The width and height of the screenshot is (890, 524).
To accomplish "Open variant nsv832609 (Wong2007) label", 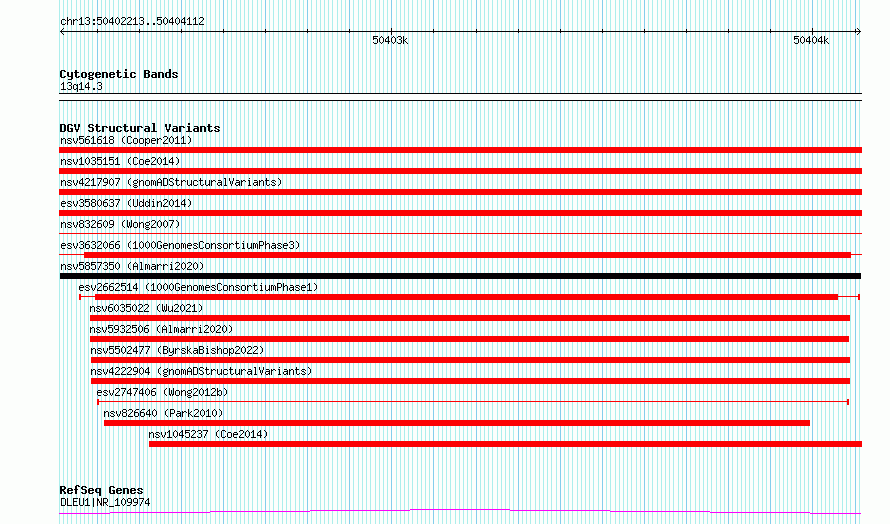I will [120, 224].
